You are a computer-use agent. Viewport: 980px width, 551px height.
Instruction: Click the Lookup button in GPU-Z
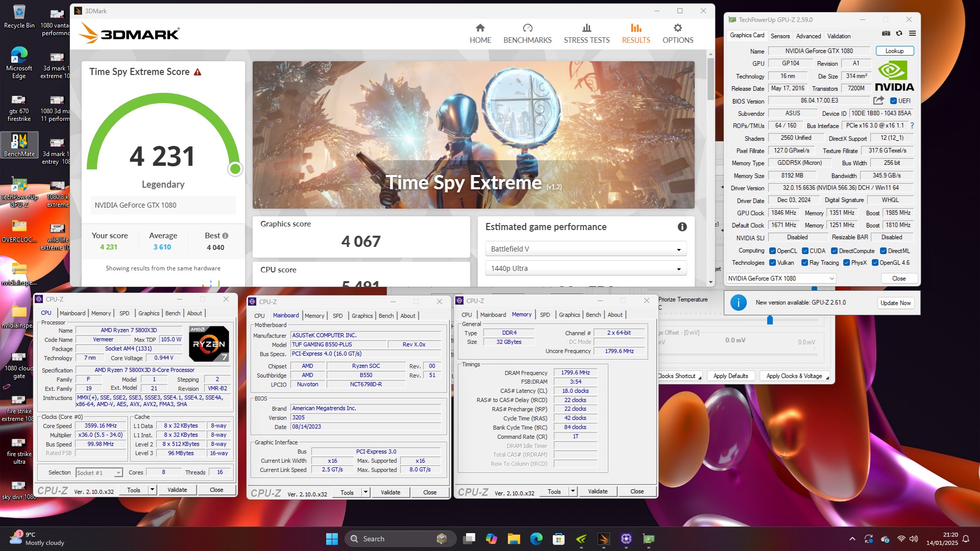pos(894,51)
